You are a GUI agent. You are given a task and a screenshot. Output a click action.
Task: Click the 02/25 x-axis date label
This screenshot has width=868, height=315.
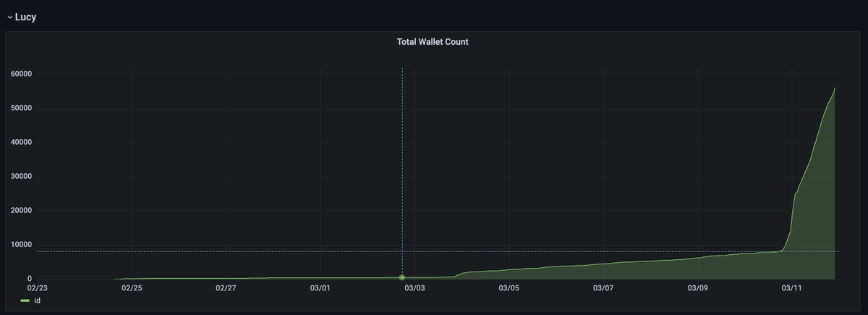click(132, 288)
